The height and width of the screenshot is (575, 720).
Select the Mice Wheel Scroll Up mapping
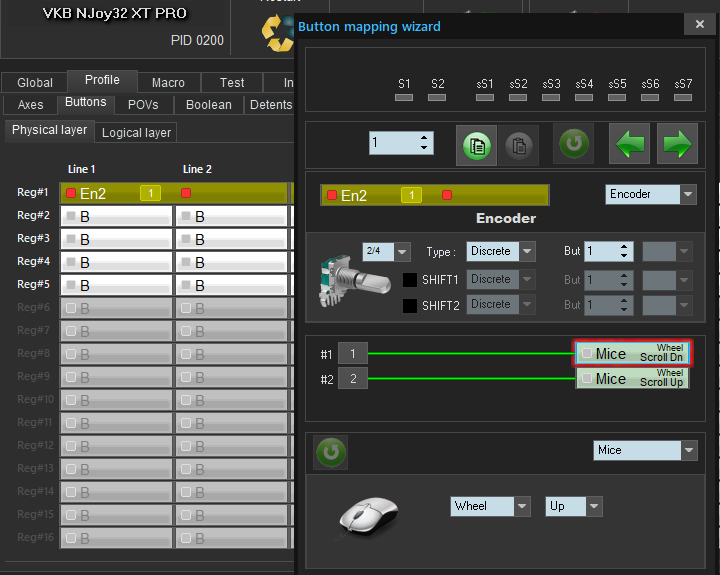pos(632,378)
